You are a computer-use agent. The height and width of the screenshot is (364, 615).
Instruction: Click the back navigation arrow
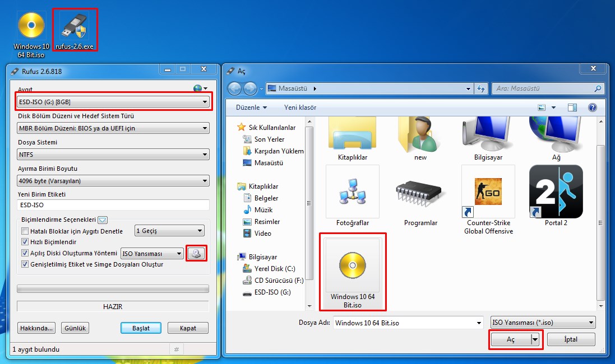(234, 88)
